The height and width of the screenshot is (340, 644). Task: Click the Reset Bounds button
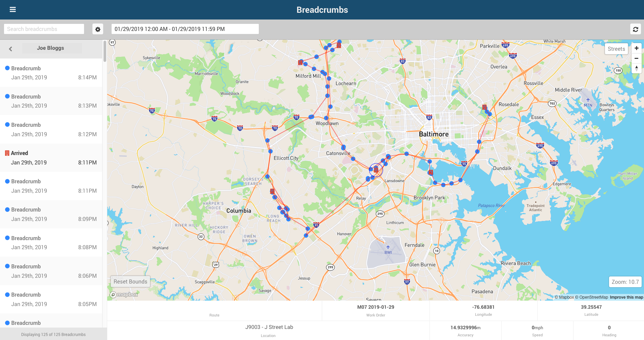coord(130,281)
